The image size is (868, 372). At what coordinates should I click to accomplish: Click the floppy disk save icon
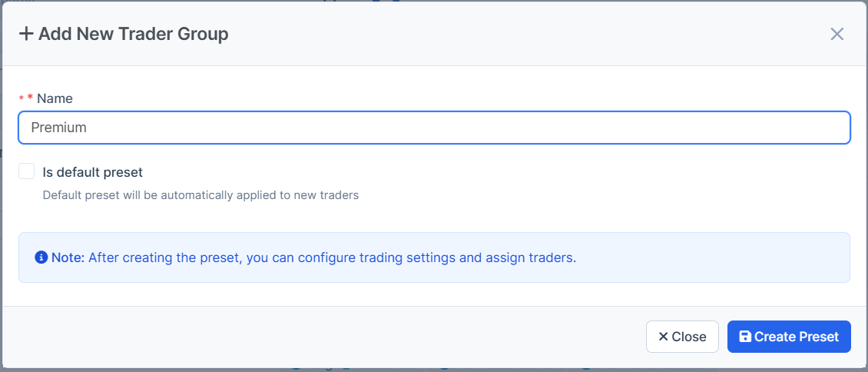click(744, 337)
